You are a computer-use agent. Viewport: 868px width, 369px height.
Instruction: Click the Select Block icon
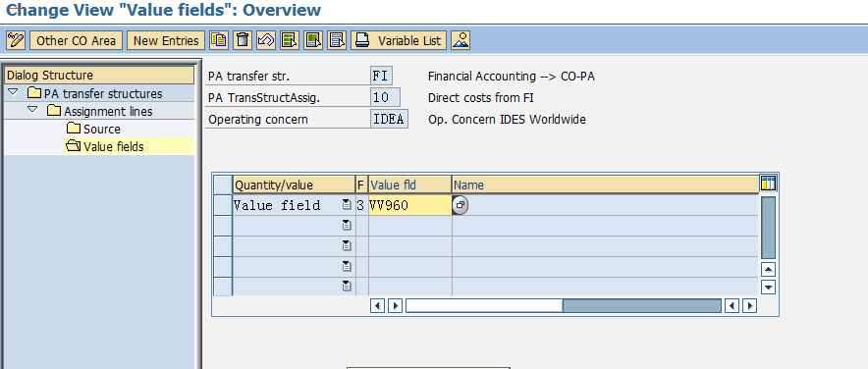(313, 40)
